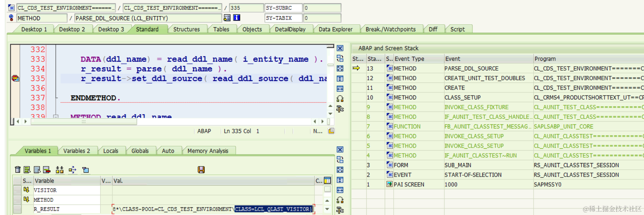The width and height of the screenshot is (644, 215).
Task: Click the status bar icon right of N...
Action: (x=331, y=131)
